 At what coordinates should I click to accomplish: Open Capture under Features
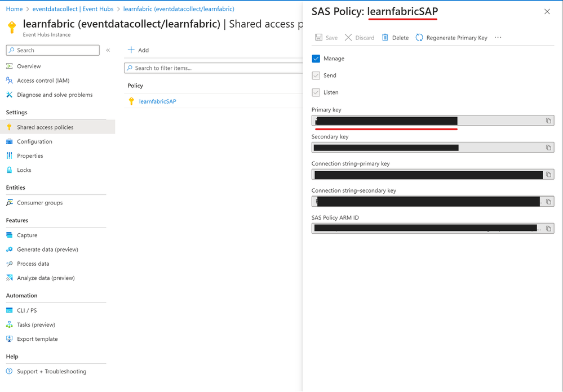tap(27, 235)
